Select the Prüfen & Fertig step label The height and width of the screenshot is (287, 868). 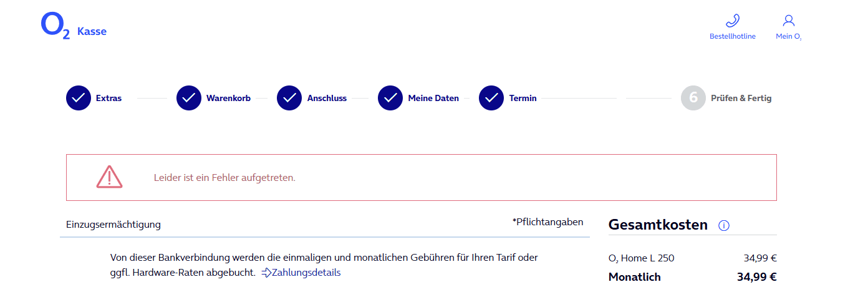coord(741,98)
